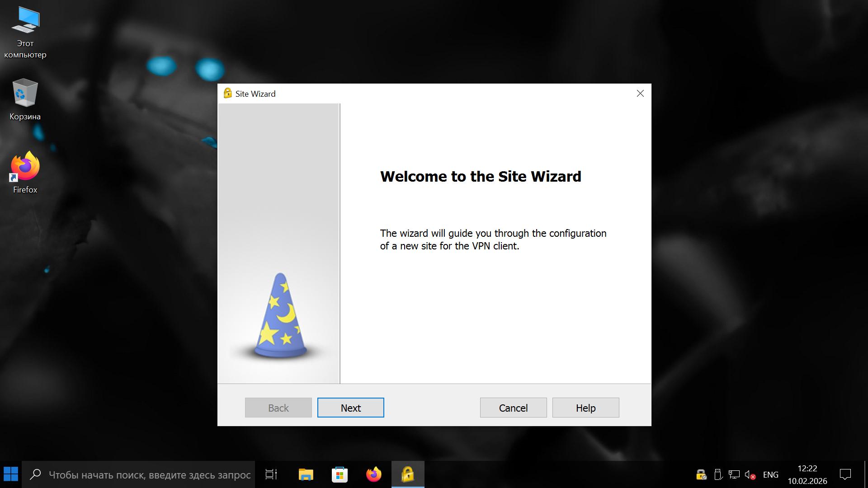This screenshot has height=488, width=868.
Task: Switch input language via ENG indicator
Action: [x=770, y=474]
